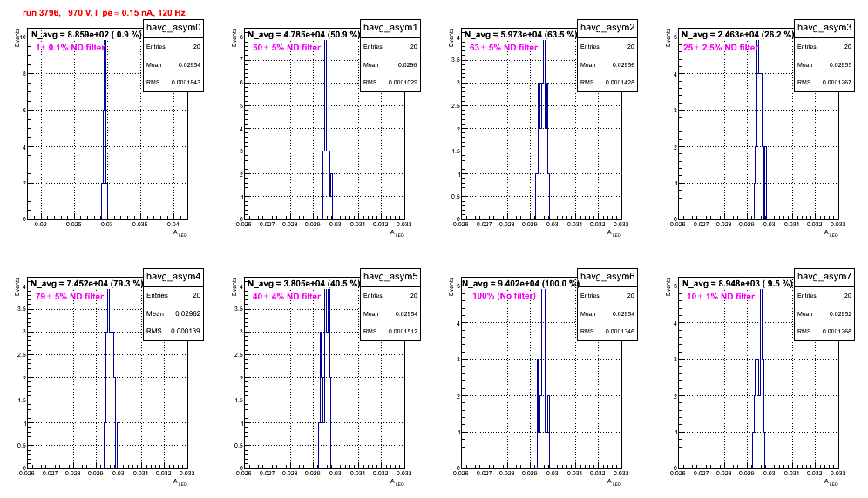Click Mean value 0.02952 in havg_asym7 box
Screen dimensions: 868x498
tap(840, 313)
